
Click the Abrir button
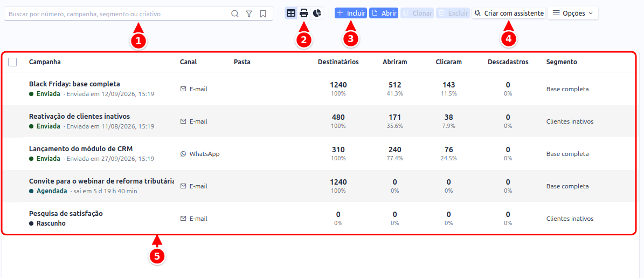(384, 13)
